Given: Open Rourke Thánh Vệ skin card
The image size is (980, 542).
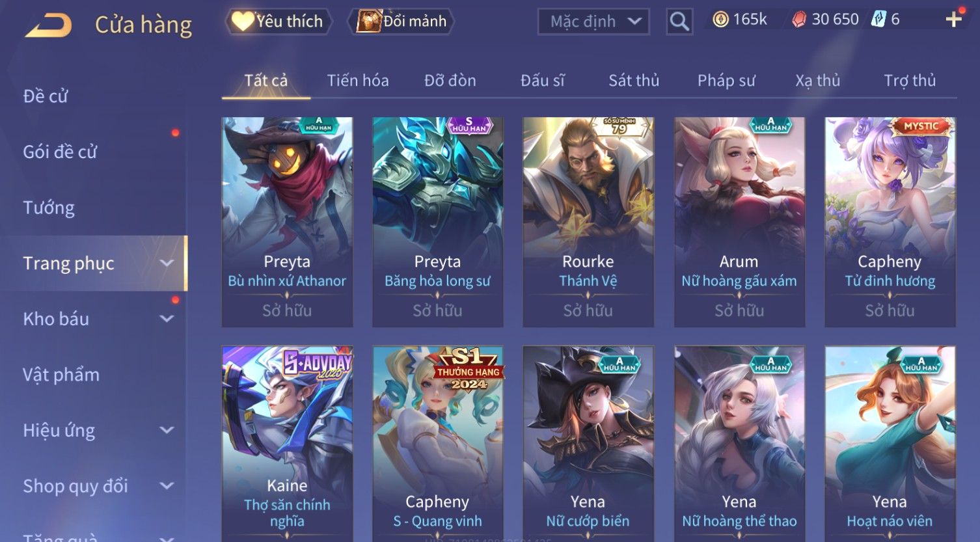Looking at the screenshot, I should pyautogui.click(x=588, y=222).
